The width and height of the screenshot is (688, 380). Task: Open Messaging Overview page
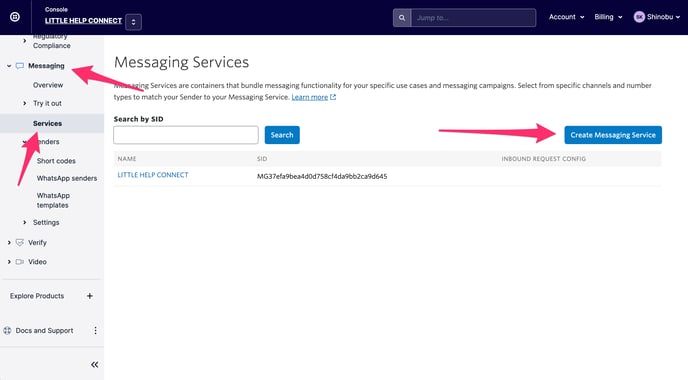(48, 85)
